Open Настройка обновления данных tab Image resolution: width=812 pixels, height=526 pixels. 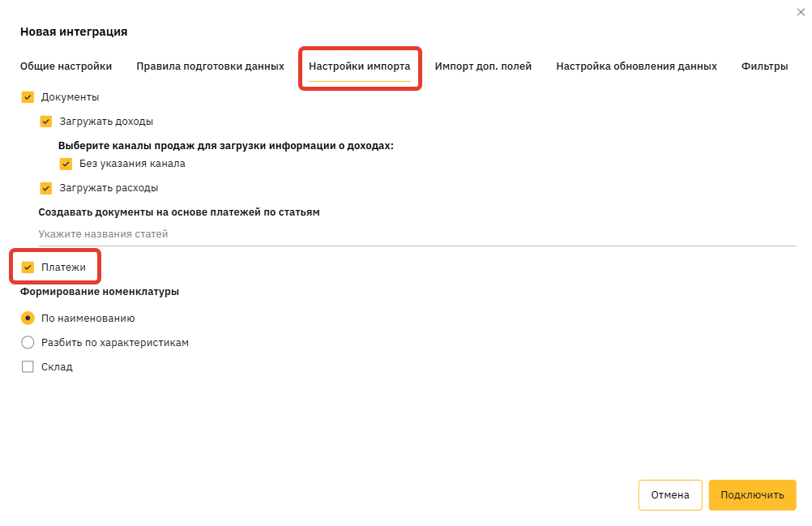pos(636,66)
